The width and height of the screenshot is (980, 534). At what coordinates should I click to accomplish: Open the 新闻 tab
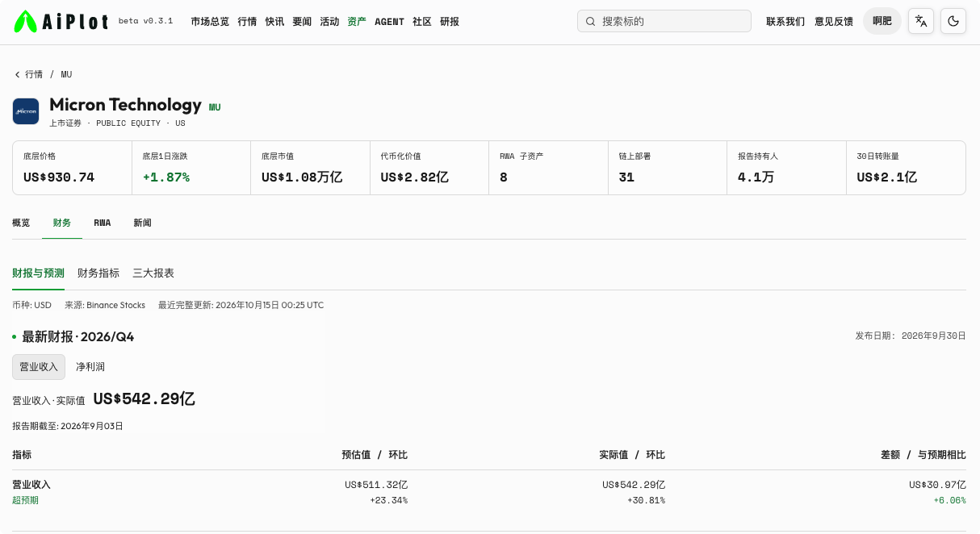142,223
